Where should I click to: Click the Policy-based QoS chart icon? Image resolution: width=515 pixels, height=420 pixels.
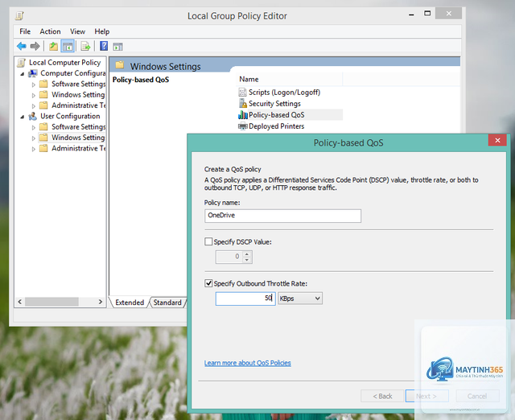[243, 115]
